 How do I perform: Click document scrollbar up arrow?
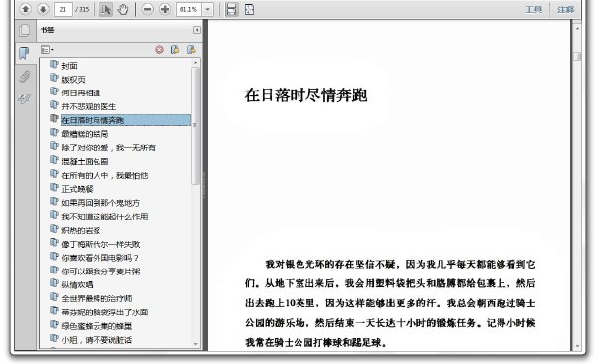(577, 29)
